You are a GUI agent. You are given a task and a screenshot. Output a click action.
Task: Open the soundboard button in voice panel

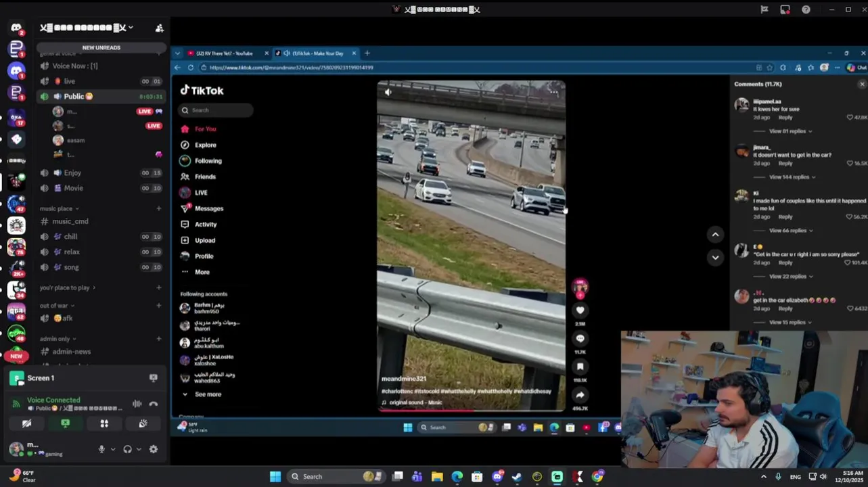[143, 423]
